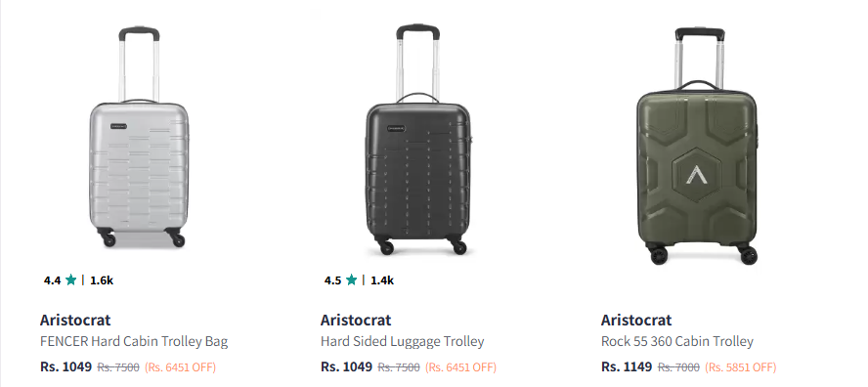Click the teal star beside 4.4 rating
Screen dimensions: 868x387
click(70, 280)
